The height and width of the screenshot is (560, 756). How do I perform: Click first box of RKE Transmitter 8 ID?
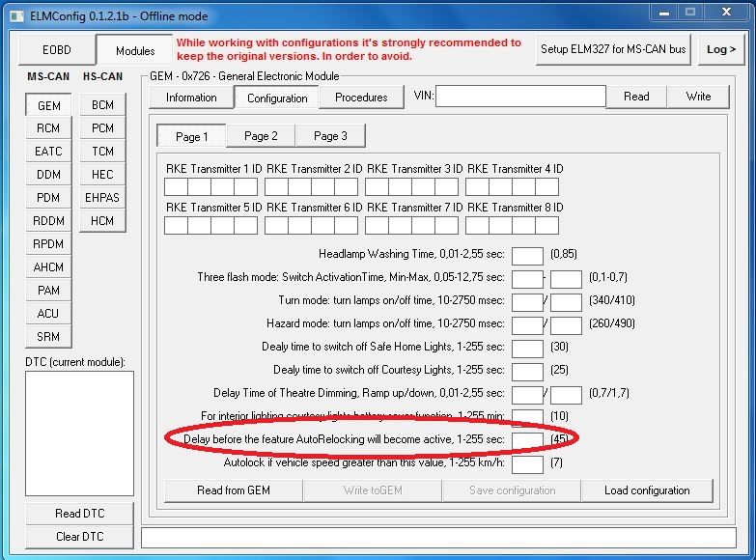pos(477,225)
